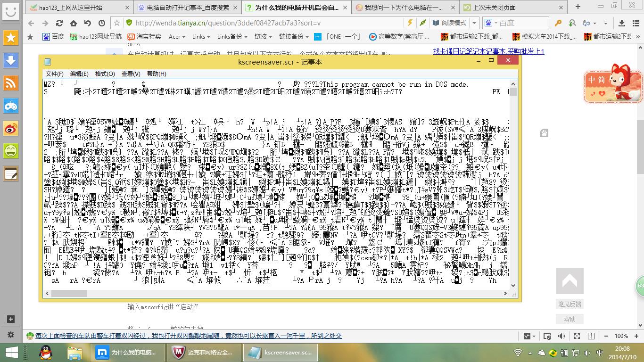Open Notepad's 帮助(H) menu
Viewport: 644px width, 362px height.
(157, 74)
